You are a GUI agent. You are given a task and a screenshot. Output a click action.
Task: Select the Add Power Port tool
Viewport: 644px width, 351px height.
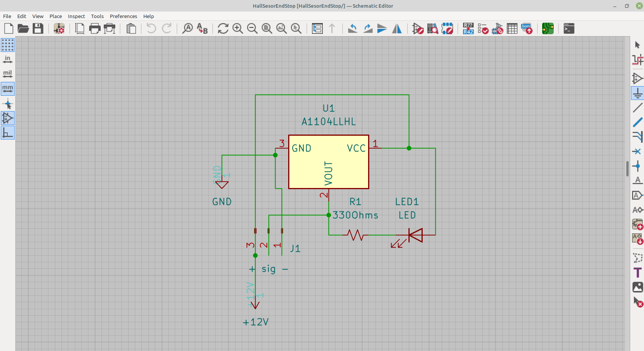[x=637, y=93]
